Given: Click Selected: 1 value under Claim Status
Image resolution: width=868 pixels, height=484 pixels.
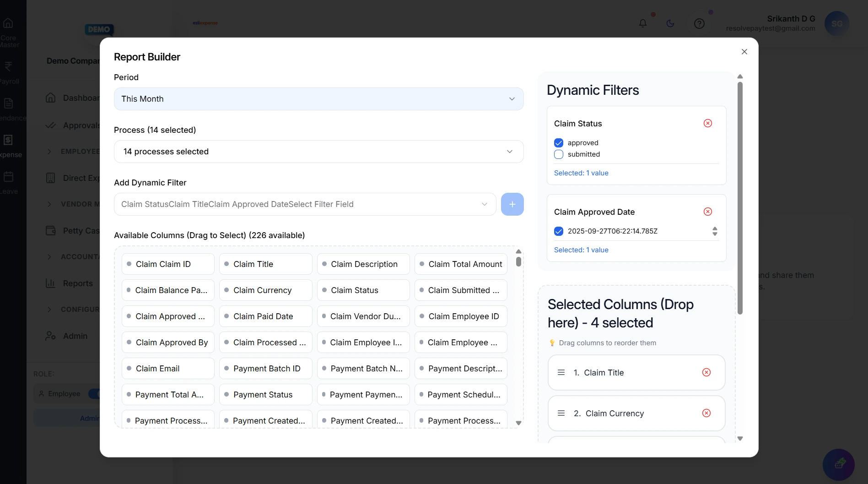Looking at the screenshot, I should [x=581, y=173].
